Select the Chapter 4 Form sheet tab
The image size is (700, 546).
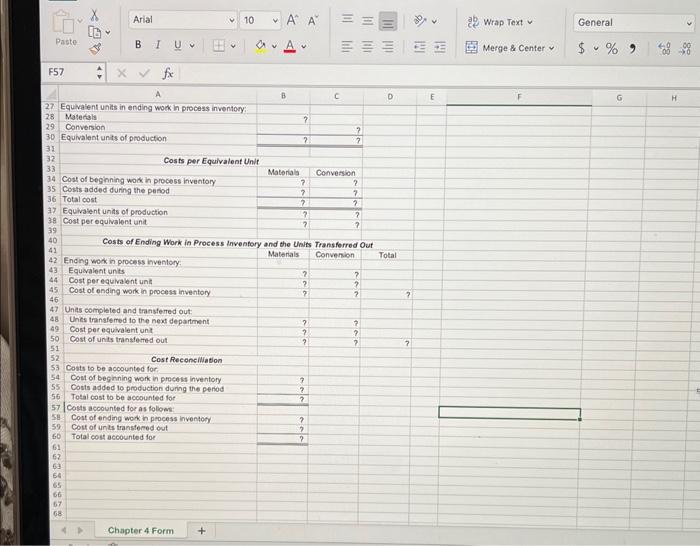(141, 530)
